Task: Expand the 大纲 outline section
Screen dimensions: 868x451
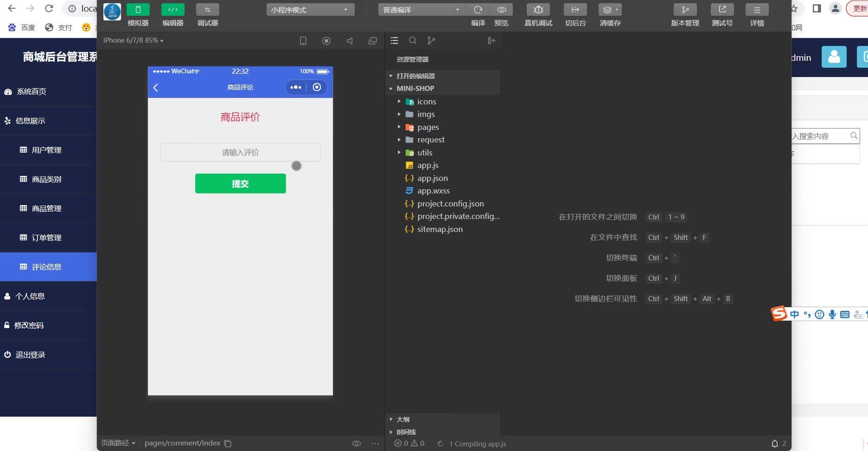Action: pyautogui.click(x=443, y=419)
